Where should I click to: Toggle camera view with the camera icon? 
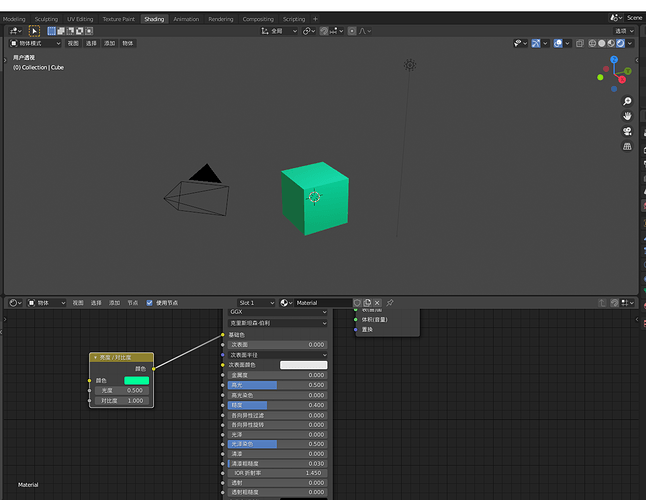pos(627,131)
